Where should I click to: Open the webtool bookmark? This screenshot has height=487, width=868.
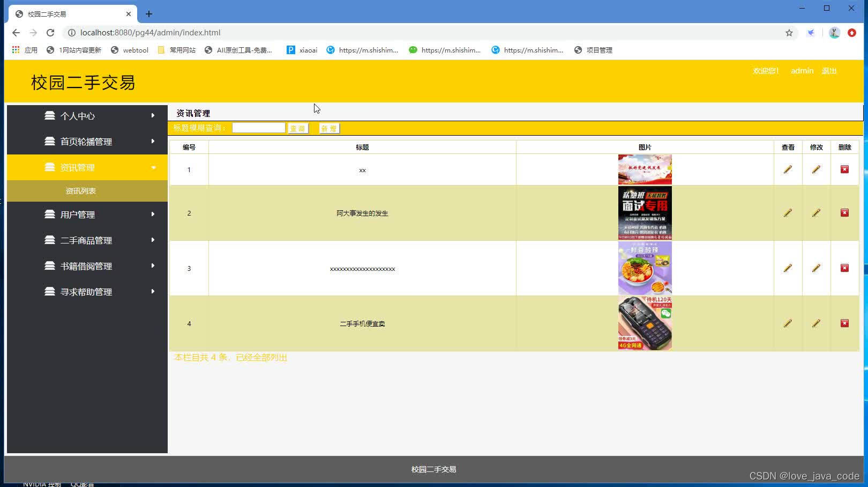click(130, 50)
